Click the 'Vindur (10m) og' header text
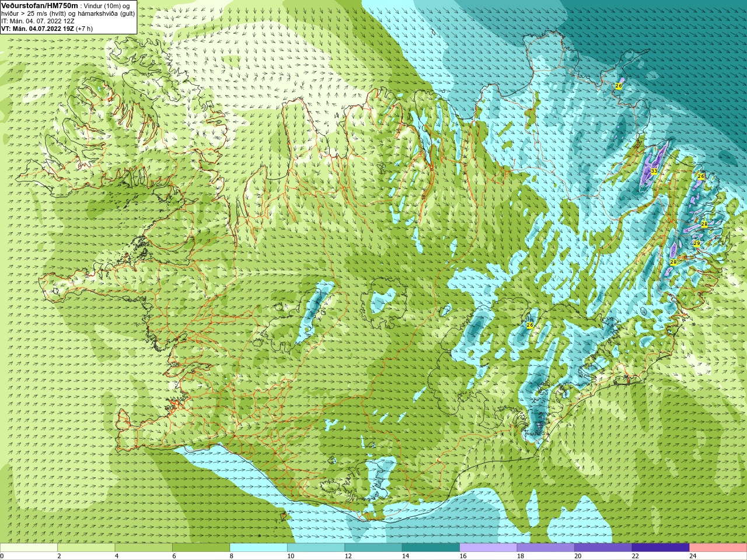Viewport: 747px width, 560px height. [107, 5]
